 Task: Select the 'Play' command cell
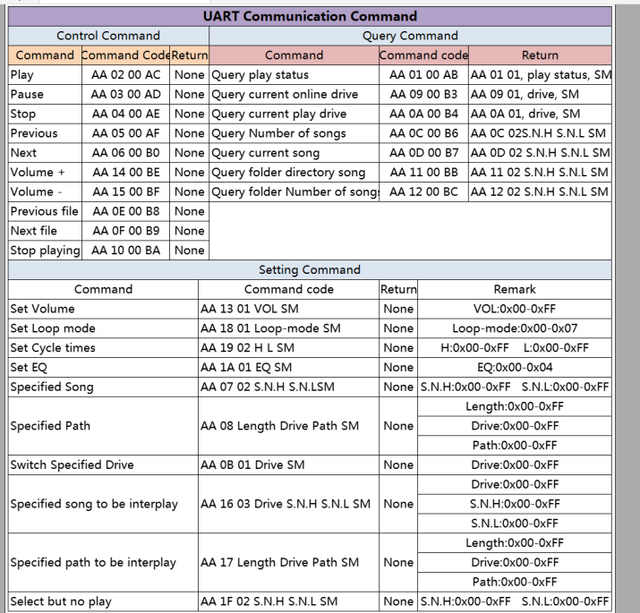point(45,75)
